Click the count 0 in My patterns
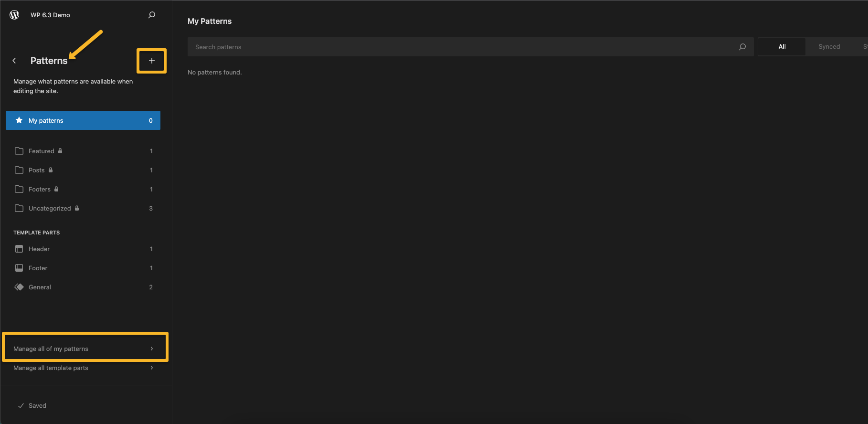Image resolution: width=868 pixels, height=424 pixels. [x=151, y=120]
